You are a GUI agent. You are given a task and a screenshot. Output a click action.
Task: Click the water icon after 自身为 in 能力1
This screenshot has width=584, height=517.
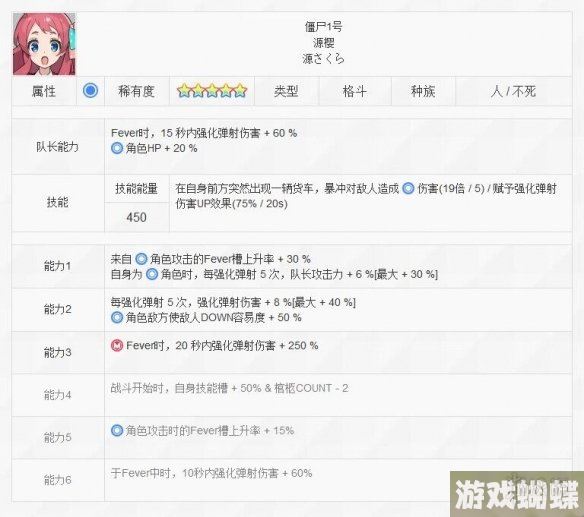tap(152, 275)
